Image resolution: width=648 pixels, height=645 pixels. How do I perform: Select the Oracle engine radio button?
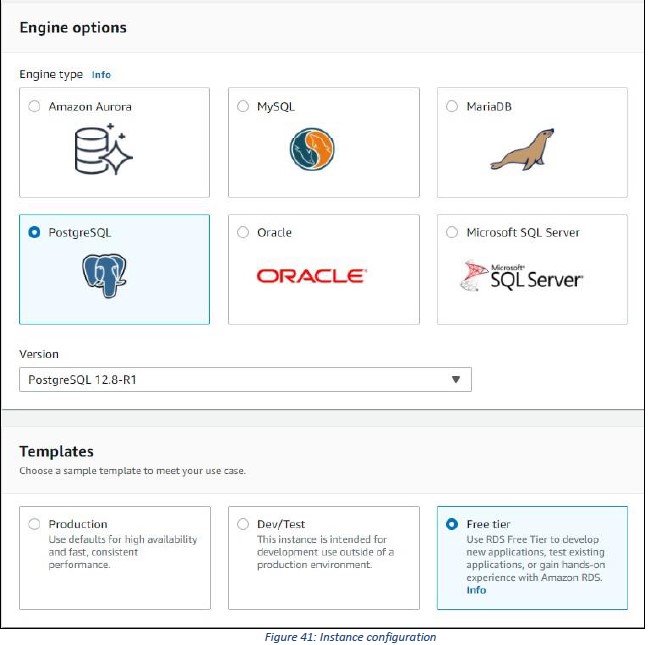tap(243, 232)
